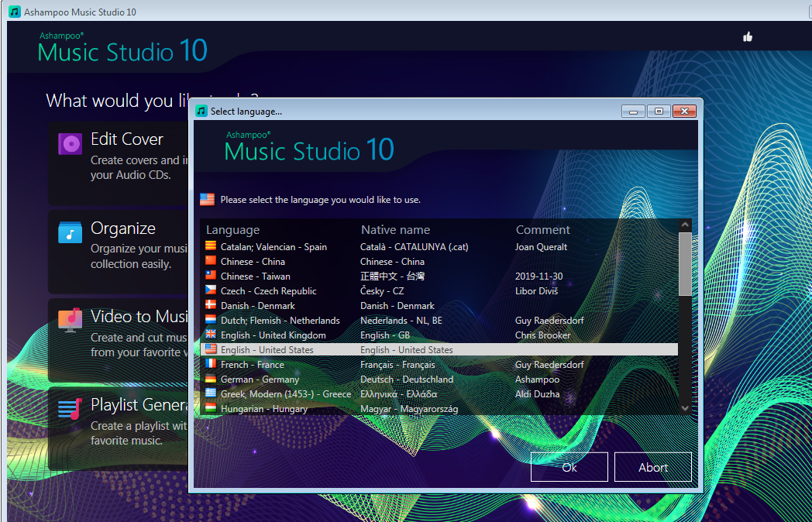Image resolution: width=812 pixels, height=522 pixels.
Task: Click the language list scrollbar thumb
Action: click(x=685, y=264)
